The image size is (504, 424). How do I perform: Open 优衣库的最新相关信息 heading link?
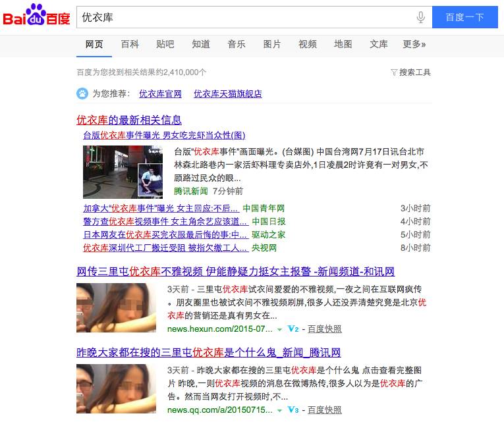point(129,120)
